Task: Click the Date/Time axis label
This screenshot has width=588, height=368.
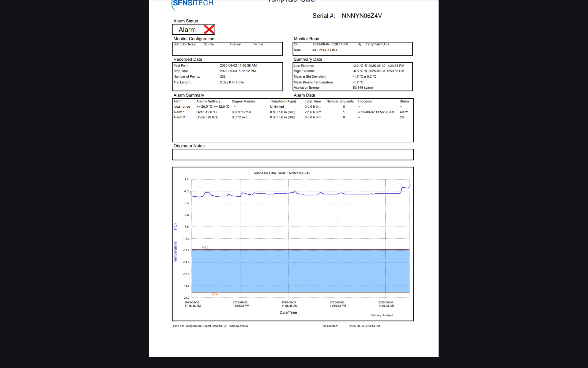Action: click(288, 312)
